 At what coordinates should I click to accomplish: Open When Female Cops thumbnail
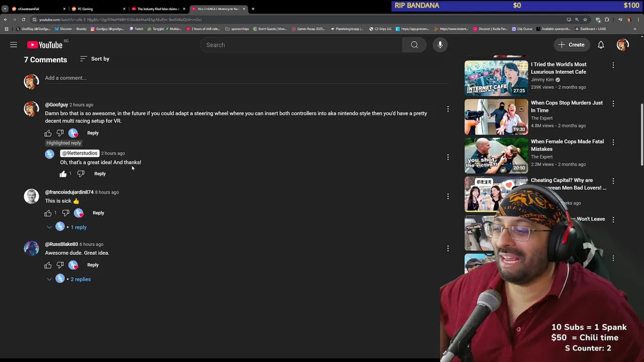point(496,155)
